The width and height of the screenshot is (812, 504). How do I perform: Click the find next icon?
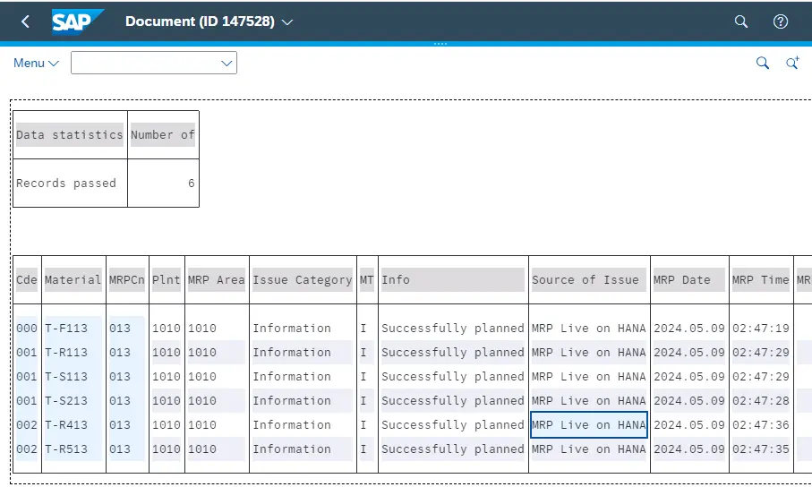point(791,63)
